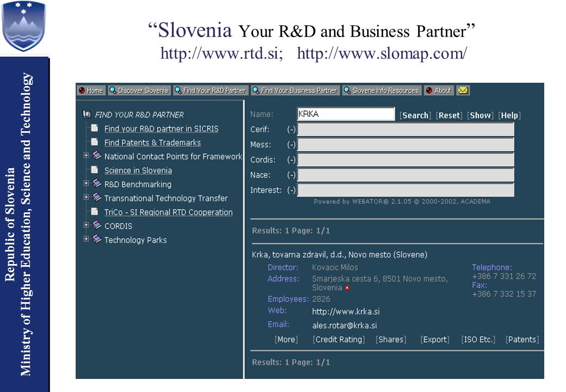Click magnifier icon beside Slovene Info Resources

tap(347, 90)
